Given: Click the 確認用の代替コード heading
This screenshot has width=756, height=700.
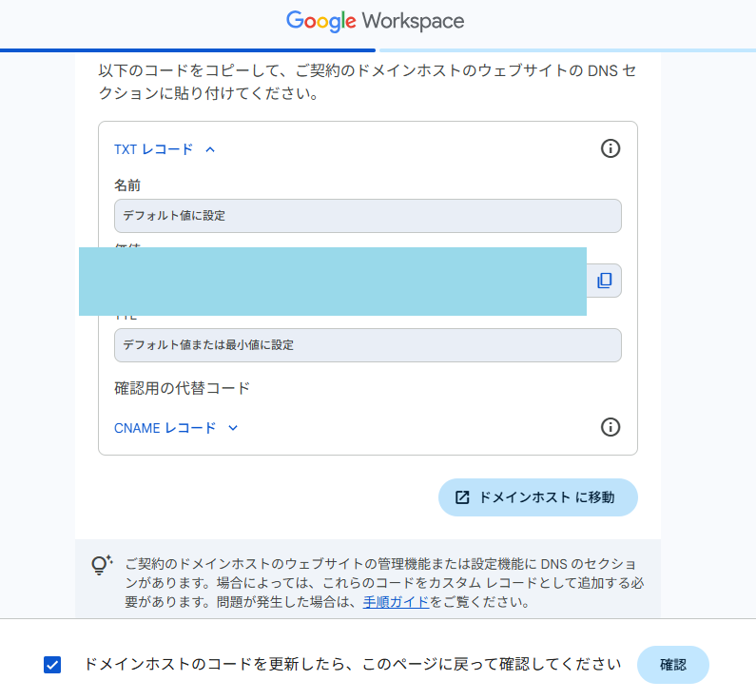Looking at the screenshot, I should (182, 388).
